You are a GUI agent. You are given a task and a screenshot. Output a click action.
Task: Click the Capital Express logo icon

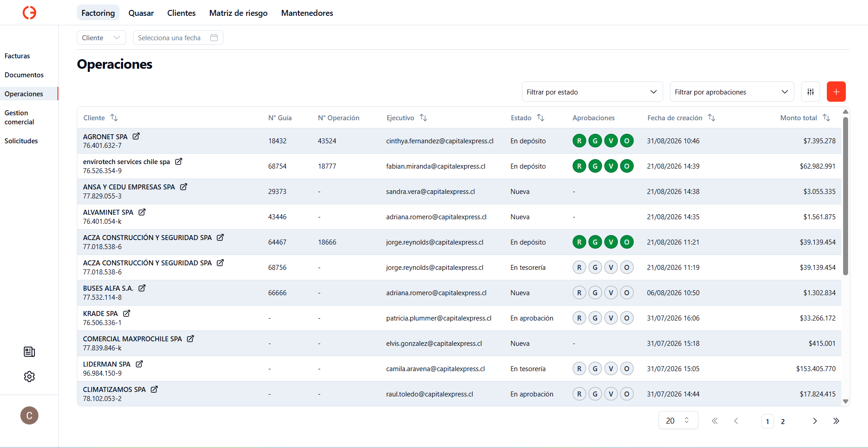click(29, 13)
